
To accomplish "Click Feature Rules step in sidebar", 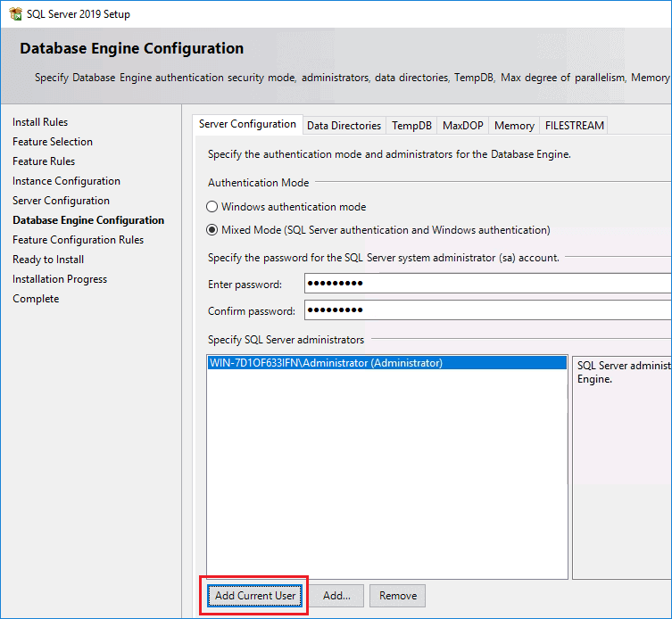I will tap(44, 161).
